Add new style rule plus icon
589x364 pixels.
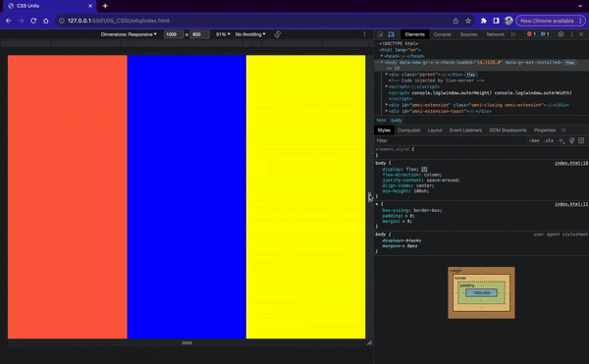tap(562, 140)
